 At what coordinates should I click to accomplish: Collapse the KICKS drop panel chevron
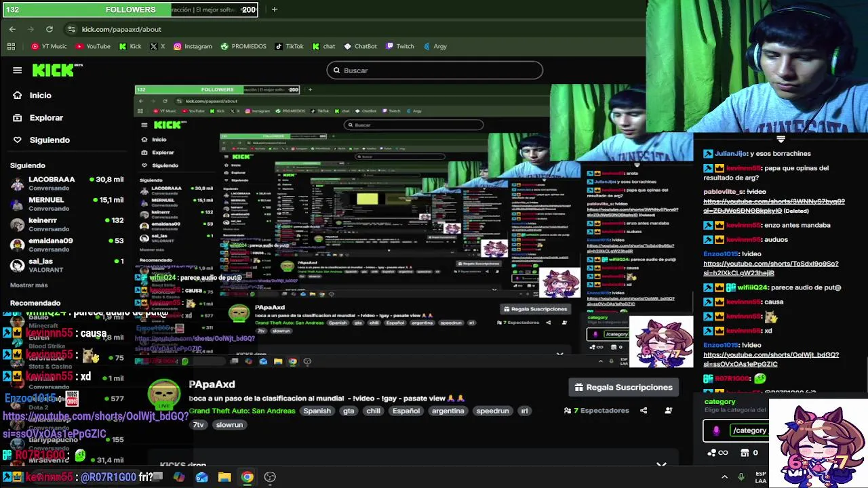click(x=661, y=465)
